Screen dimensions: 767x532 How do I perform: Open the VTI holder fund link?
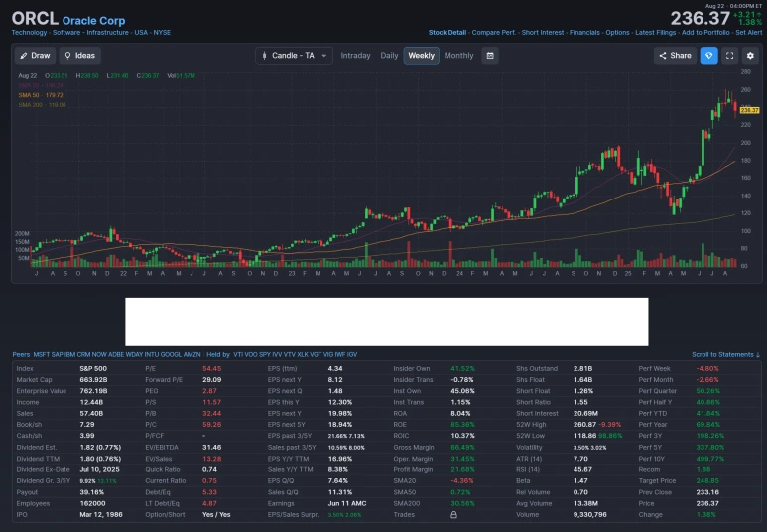[x=238, y=354]
